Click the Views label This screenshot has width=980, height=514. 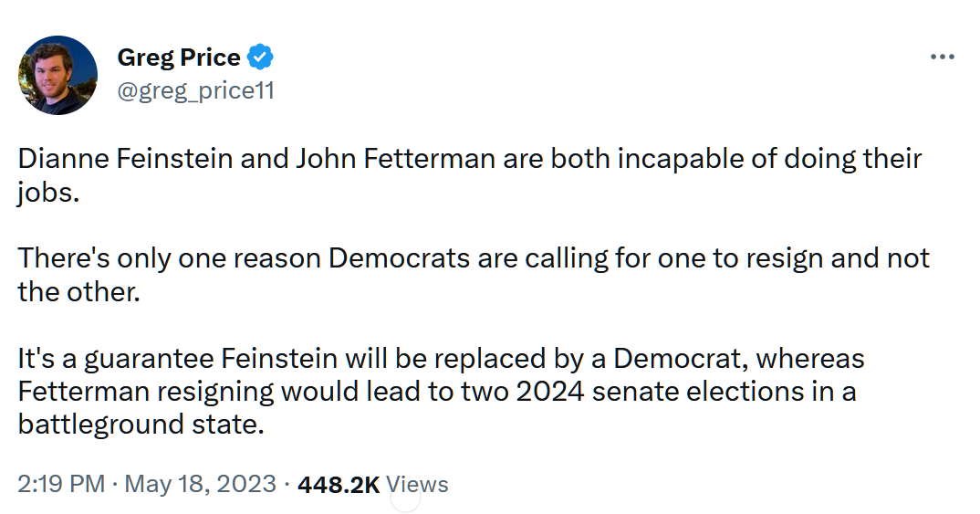417,485
